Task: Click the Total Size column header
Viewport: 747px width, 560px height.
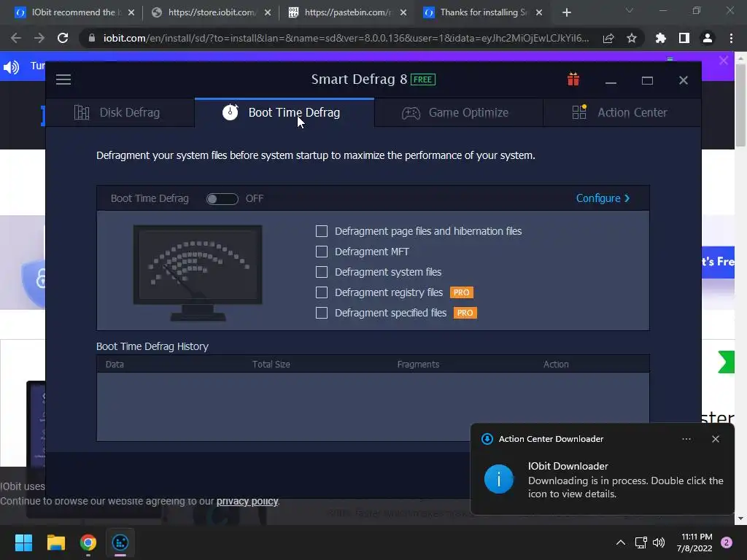Action: [x=271, y=365]
